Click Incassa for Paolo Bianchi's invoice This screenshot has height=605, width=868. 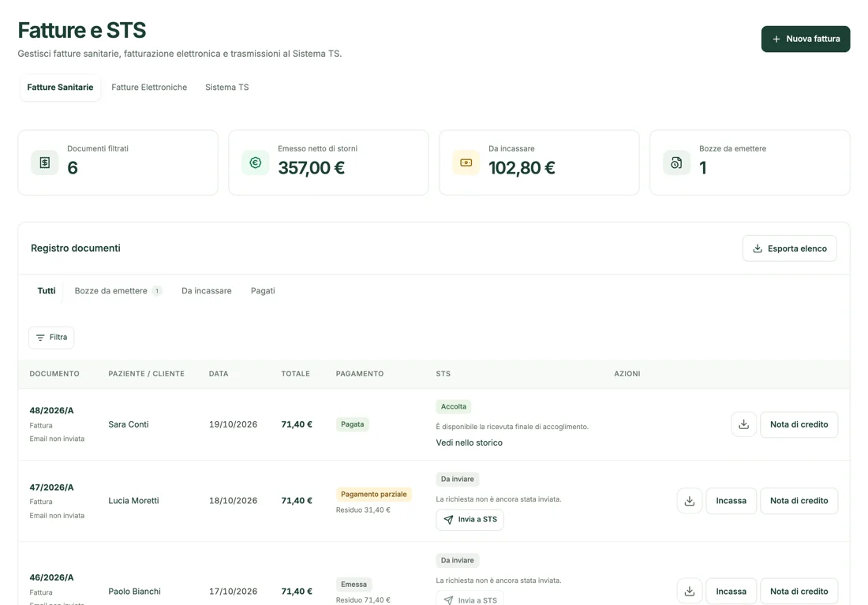(731, 591)
